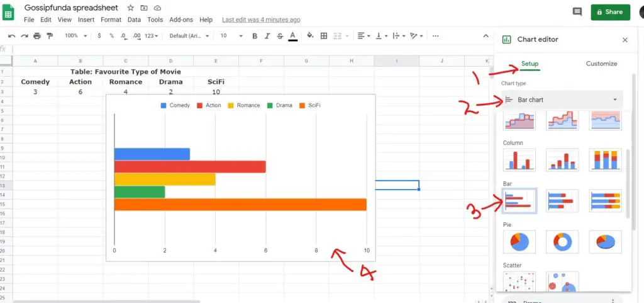Switch to the Customize tab
Viewport: 644px width, 303px height.
click(x=602, y=64)
